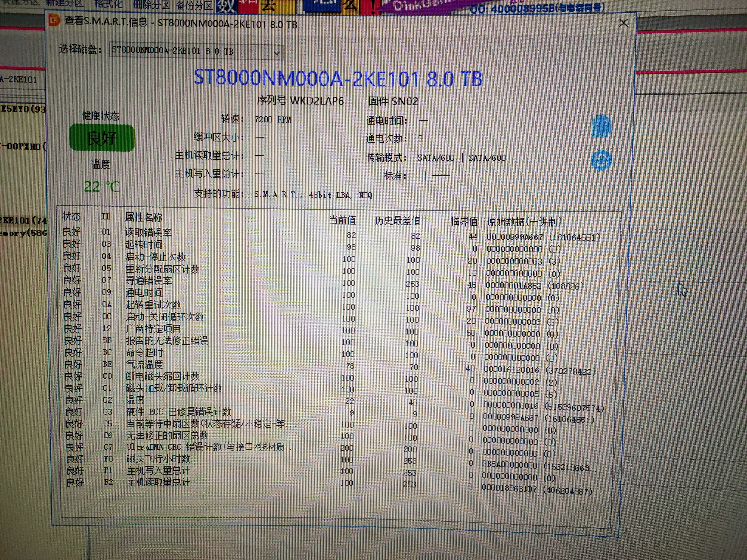Click the ID column header
The width and height of the screenshot is (747, 560).
point(106,217)
